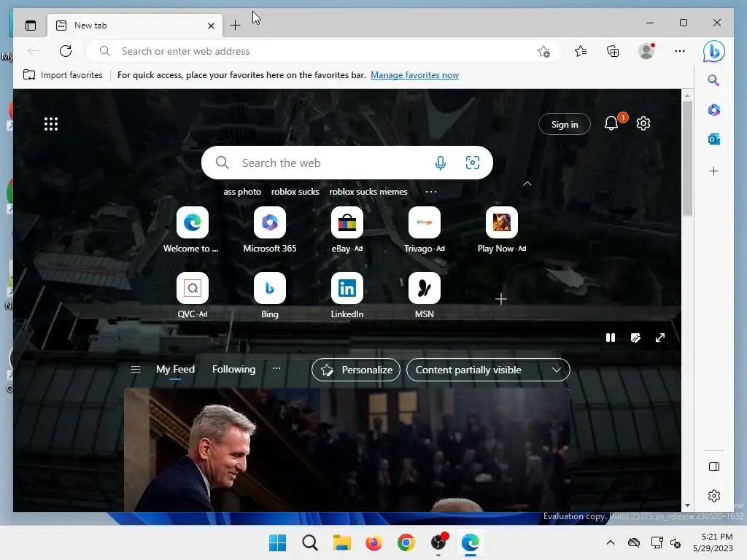The height and width of the screenshot is (560, 747).
Task: Open Microsoft 365 in the sidebar
Action: pos(713,110)
